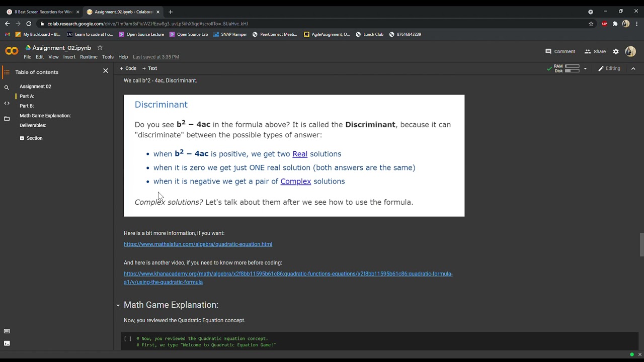Click the Share button

pos(595,51)
